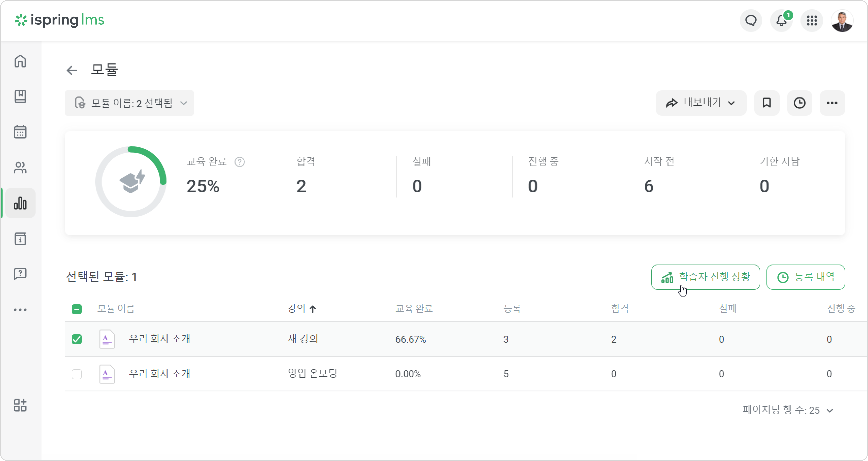Click the 새 강의 course cell
The height and width of the screenshot is (461, 868).
(x=303, y=339)
